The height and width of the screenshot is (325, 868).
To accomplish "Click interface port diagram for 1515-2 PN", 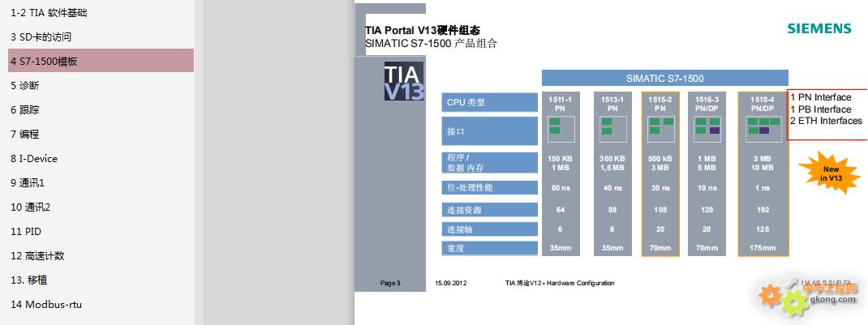I will click(x=660, y=130).
